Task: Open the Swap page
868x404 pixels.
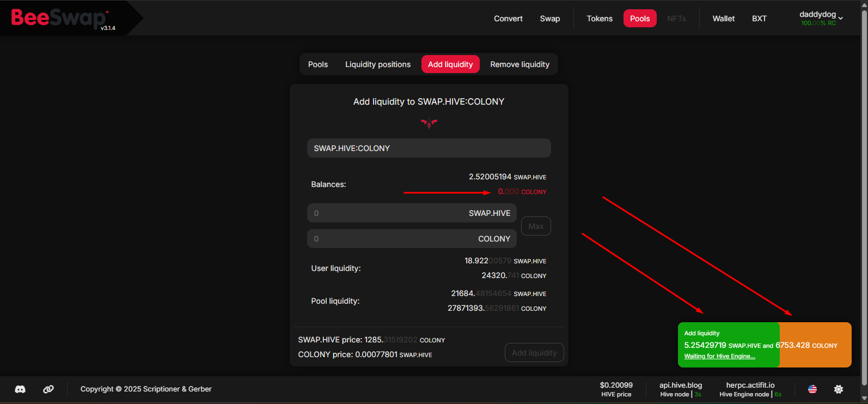Action: [x=550, y=19]
